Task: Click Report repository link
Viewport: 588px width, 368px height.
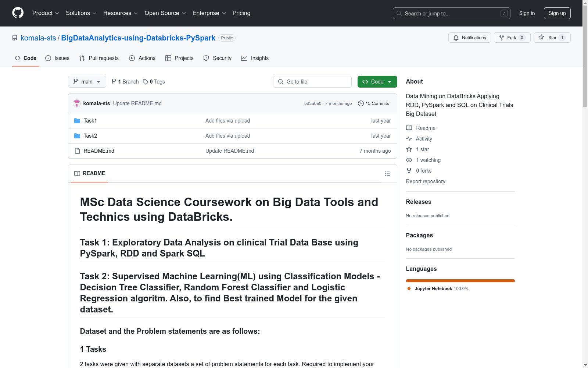Action: point(426,181)
